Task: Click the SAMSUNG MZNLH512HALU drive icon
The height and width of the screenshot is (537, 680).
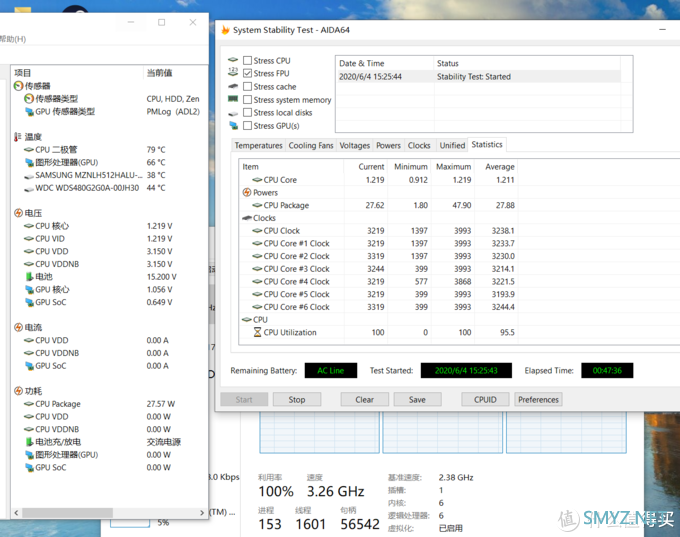Action: [29, 176]
